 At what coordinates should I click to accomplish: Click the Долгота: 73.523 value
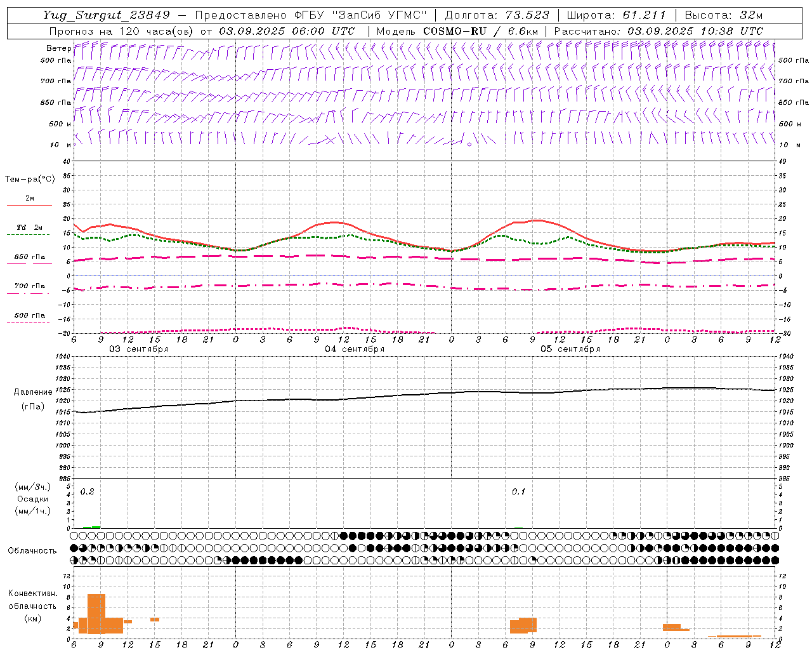tap(497, 15)
